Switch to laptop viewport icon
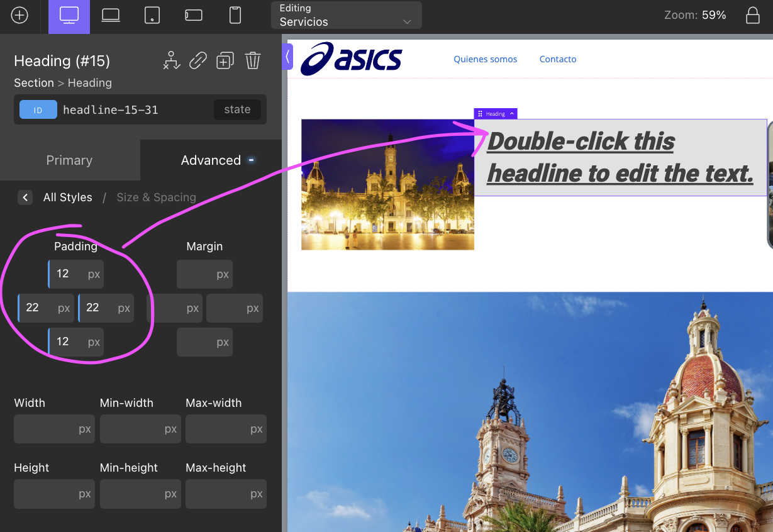Viewport: 773px width, 532px height. pyautogui.click(x=111, y=16)
